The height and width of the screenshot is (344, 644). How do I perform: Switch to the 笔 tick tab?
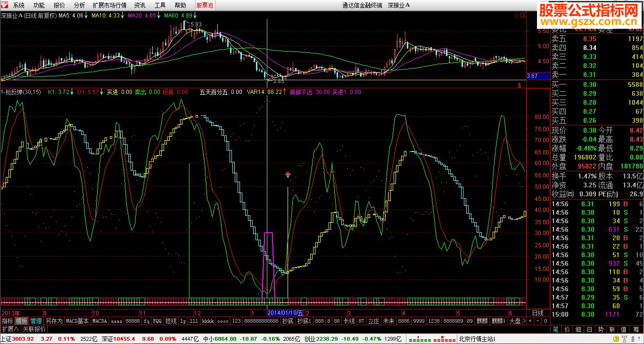point(555,329)
